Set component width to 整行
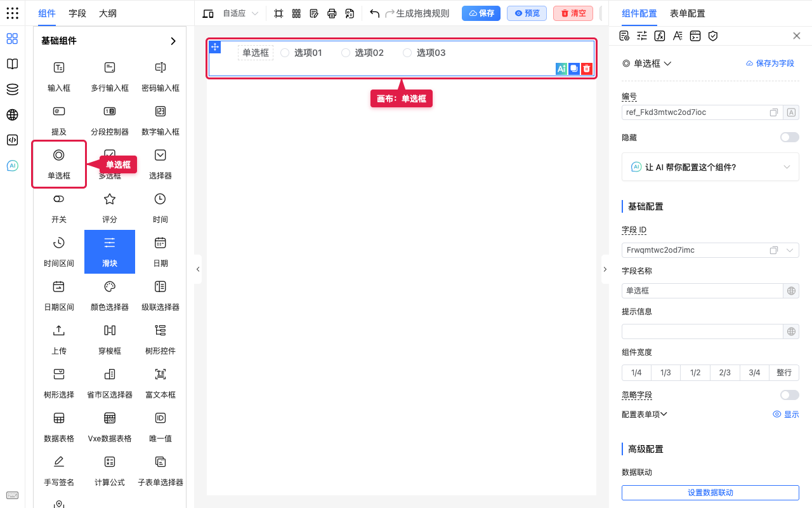This screenshot has width=812, height=508. (x=784, y=373)
